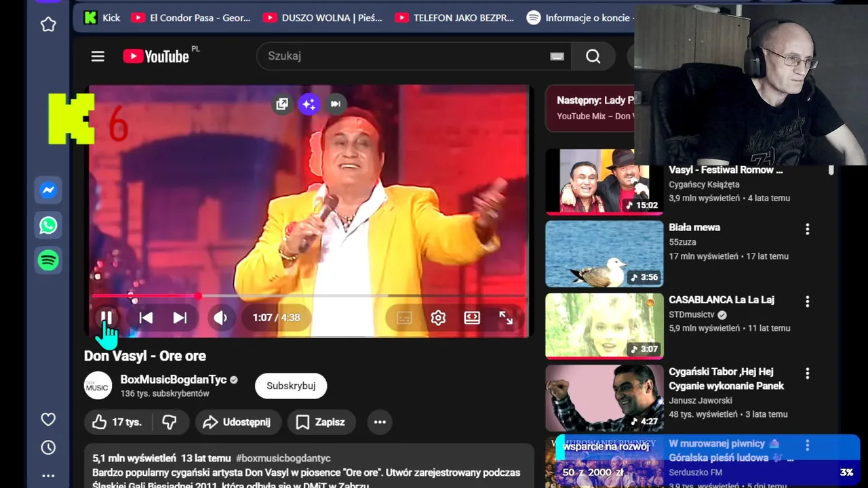Open video in fullscreen
Image resolution: width=868 pixels, height=488 pixels.
pos(506,317)
